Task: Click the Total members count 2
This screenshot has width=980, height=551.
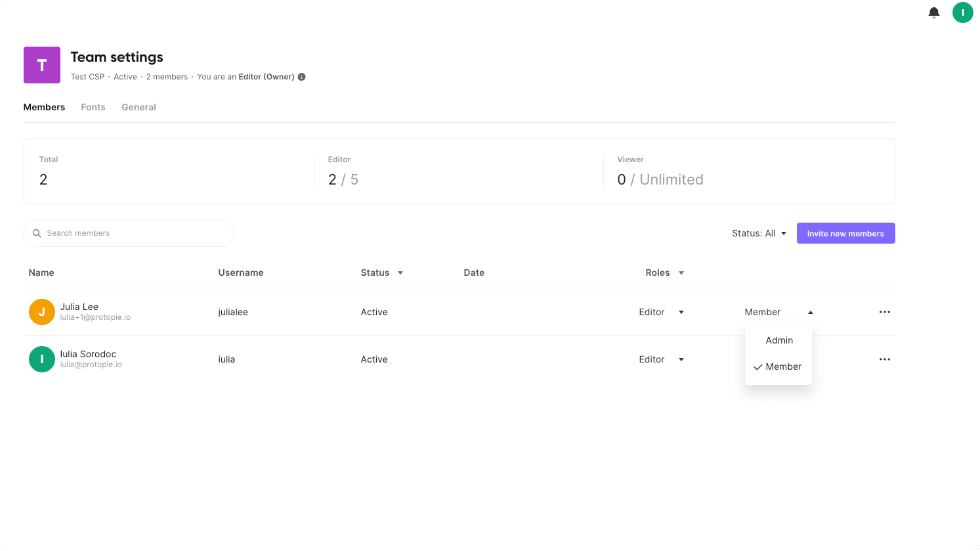Action: 43,179
